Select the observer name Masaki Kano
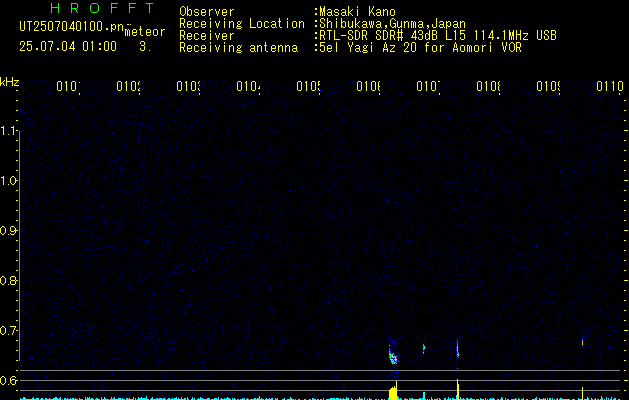 pyautogui.click(x=357, y=12)
